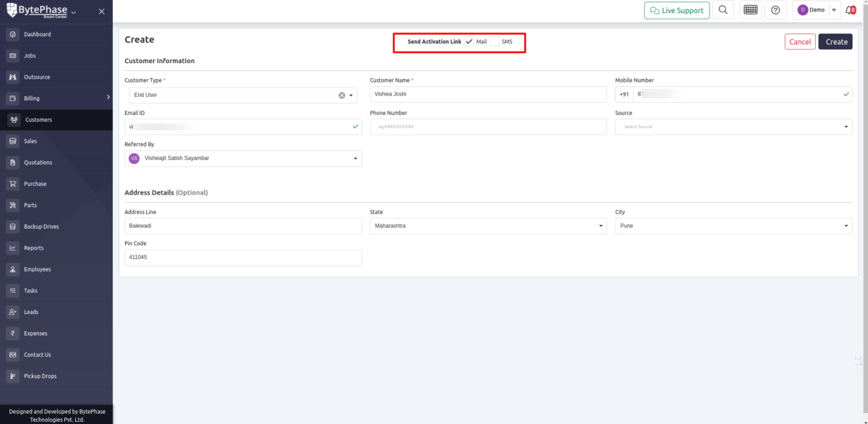The width and height of the screenshot is (868, 424).
Task: Open the State dropdown showing Maharashtra
Action: (x=600, y=225)
